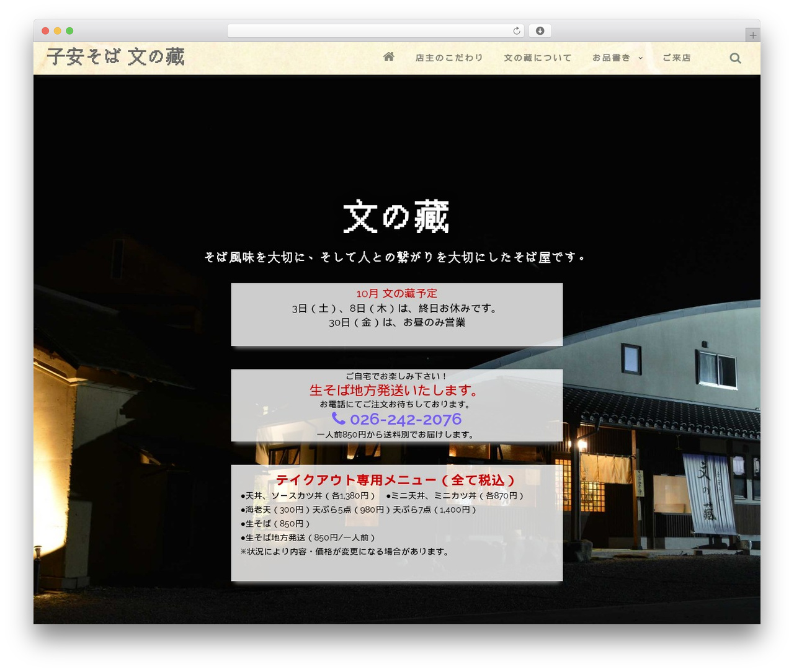Click the browser address bar
This screenshot has height=672, width=794.
coord(375,31)
